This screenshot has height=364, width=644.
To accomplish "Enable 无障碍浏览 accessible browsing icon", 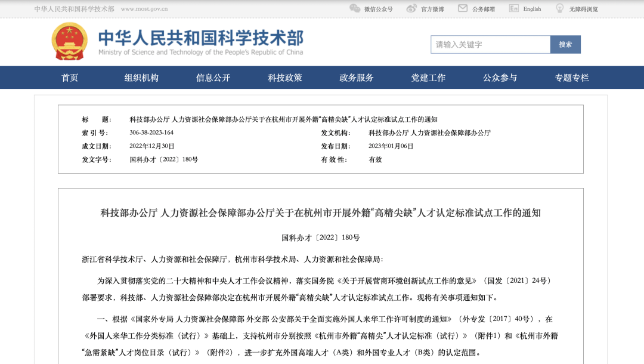I will 559,8.
